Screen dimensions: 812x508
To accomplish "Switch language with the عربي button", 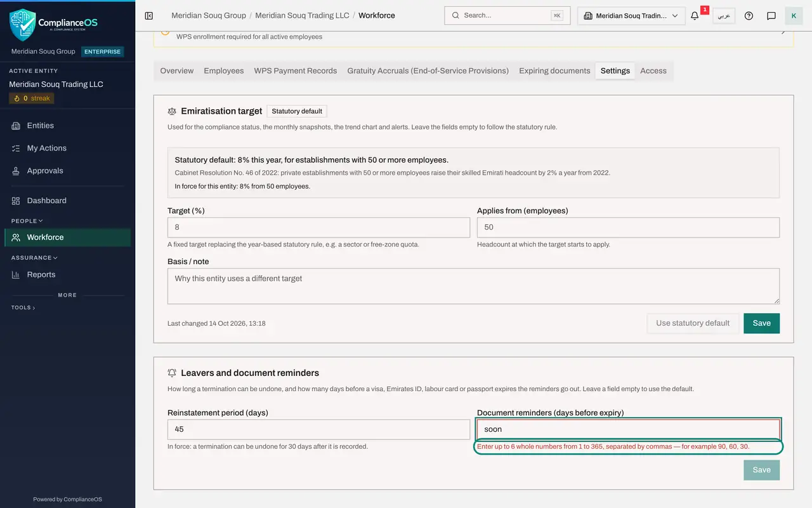I will (x=724, y=16).
